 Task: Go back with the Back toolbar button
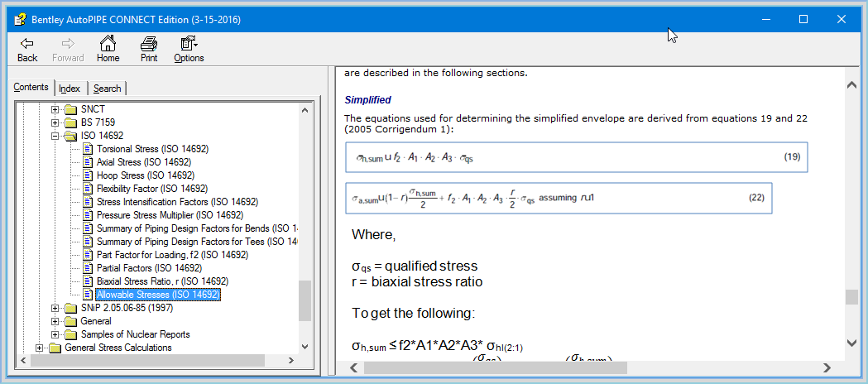click(x=27, y=50)
